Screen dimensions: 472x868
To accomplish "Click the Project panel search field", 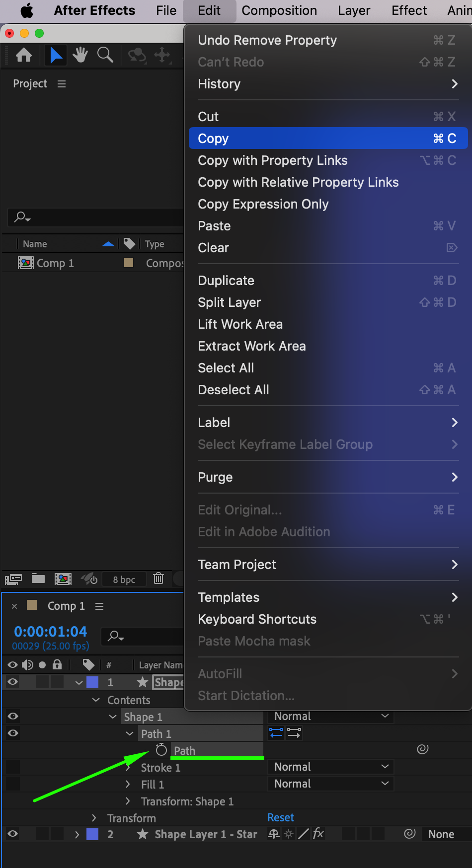I will 99,217.
